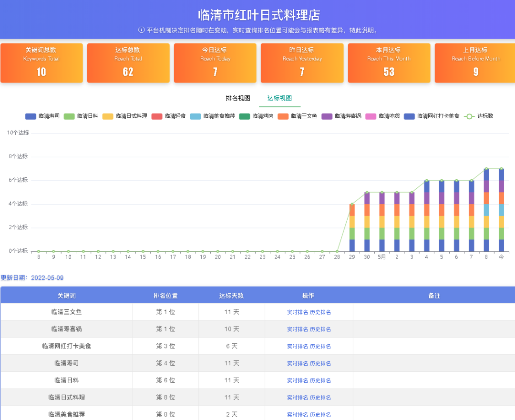This screenshot has width=515, height=420.
Task: Toggle the 临清日式料理 legend series
Action: (x=125, y=116)
